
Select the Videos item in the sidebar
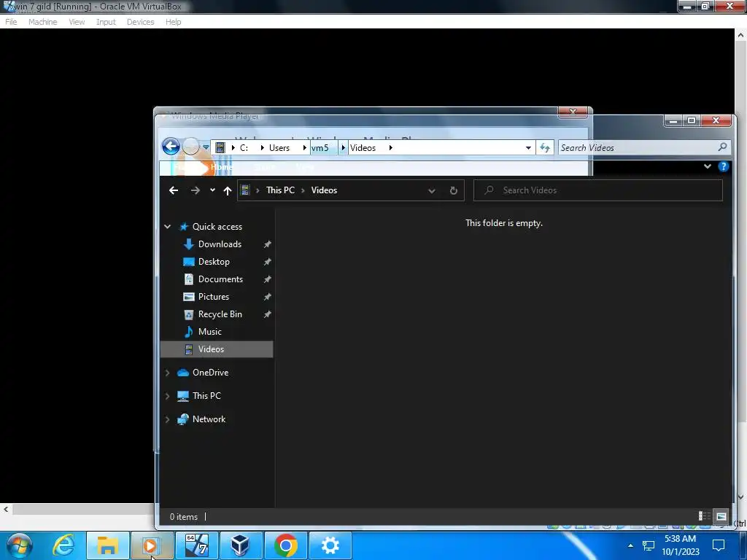(217, 349)
